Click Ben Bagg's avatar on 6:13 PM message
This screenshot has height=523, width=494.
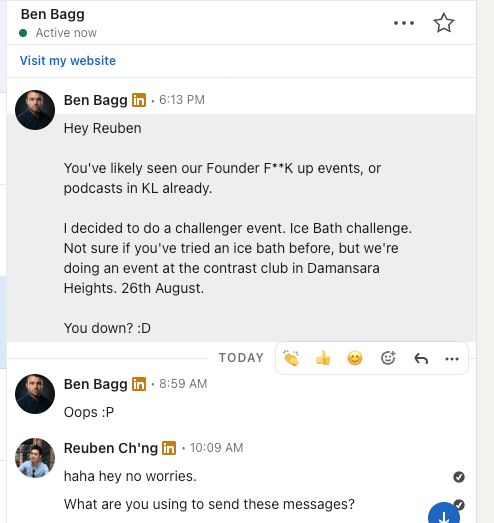(35, 110)
